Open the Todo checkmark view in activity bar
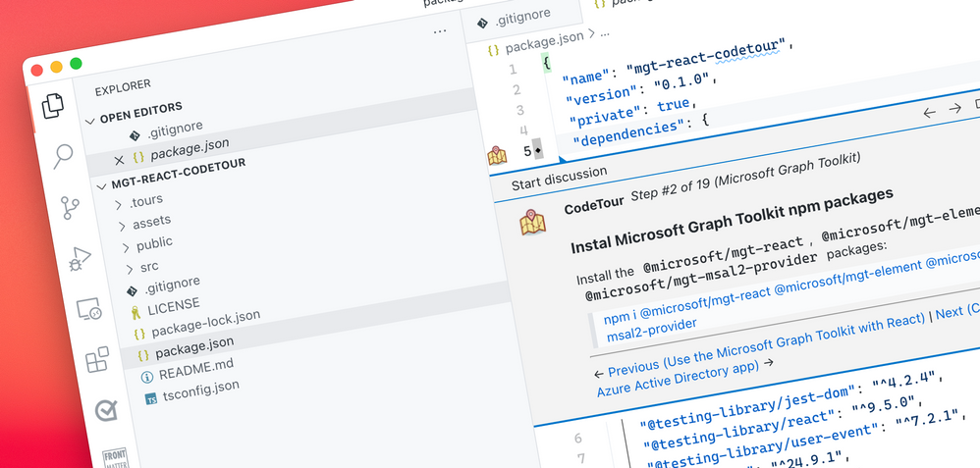Image resolution: width=980 pixels, height=468 pixels. pyautogui.click(x=106, y=410)
